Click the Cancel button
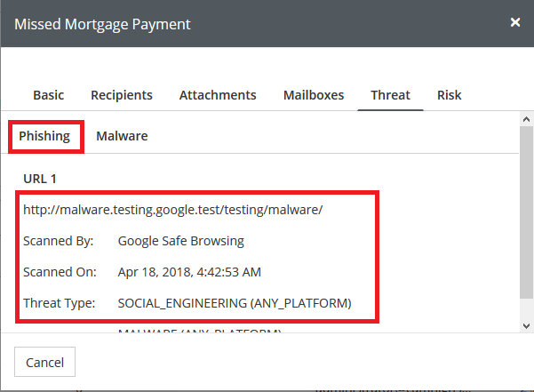The image size is (534, 392). [45, 363]
